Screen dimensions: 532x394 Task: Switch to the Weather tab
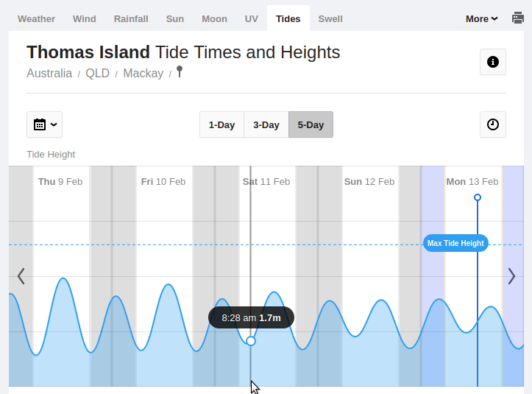click(37, 19)
